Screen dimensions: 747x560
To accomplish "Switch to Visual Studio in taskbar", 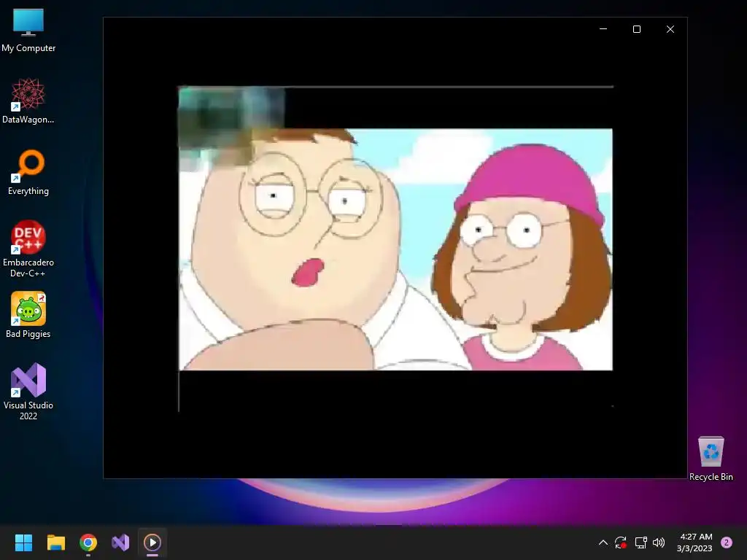I will [120, 542].
